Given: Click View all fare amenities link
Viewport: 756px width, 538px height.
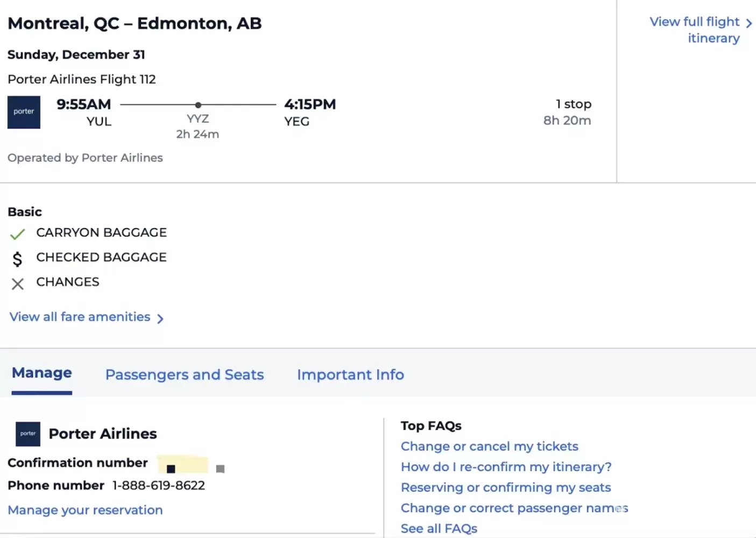Looking at the screenshot, I should 80,317.
